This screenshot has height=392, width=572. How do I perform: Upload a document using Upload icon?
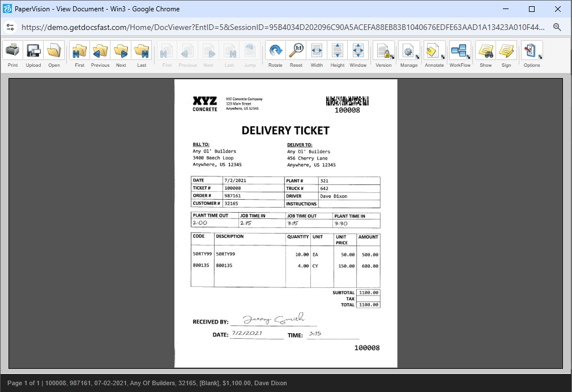point(33,51)
